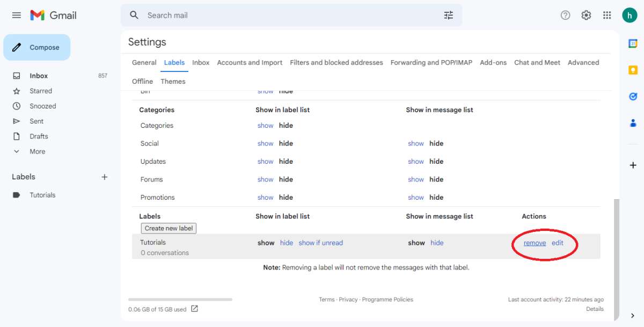The image size is (644, 327).
Task: Open the quick settings gear
Action: [586, 15]
